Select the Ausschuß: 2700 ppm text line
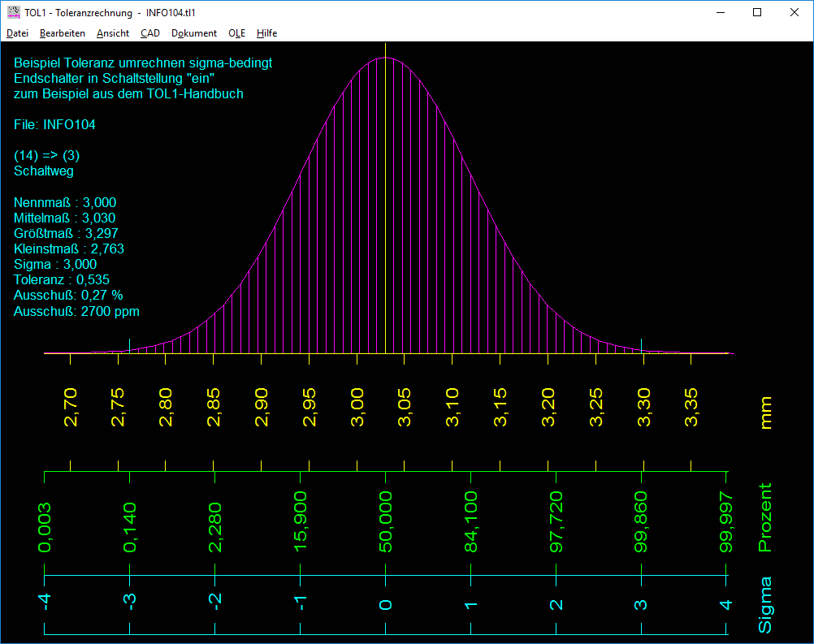This screenshot has height=644, width=814. point(76,311)
